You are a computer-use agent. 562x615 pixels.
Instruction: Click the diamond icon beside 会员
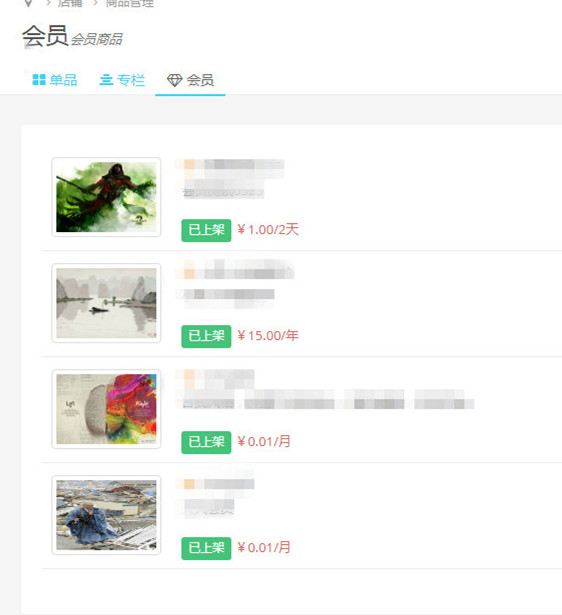pos(175,80)
